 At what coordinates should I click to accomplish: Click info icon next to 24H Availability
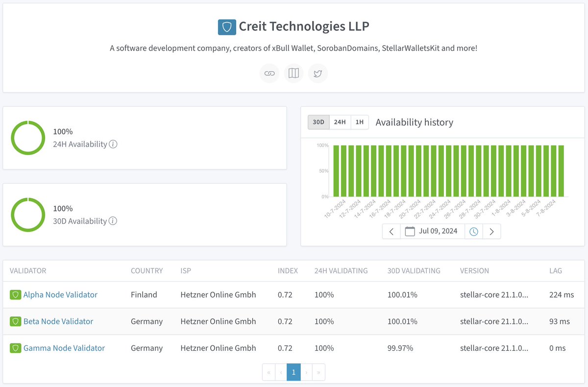113,144
